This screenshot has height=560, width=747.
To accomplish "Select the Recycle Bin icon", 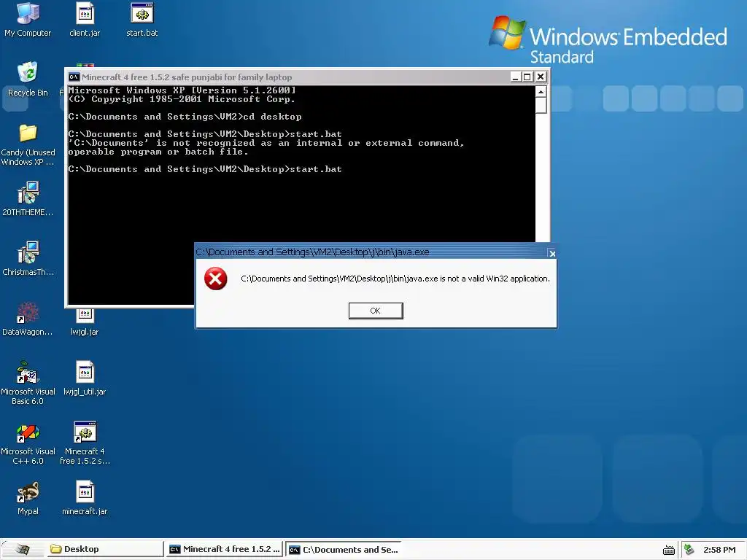I will click(x=28, y=79).
